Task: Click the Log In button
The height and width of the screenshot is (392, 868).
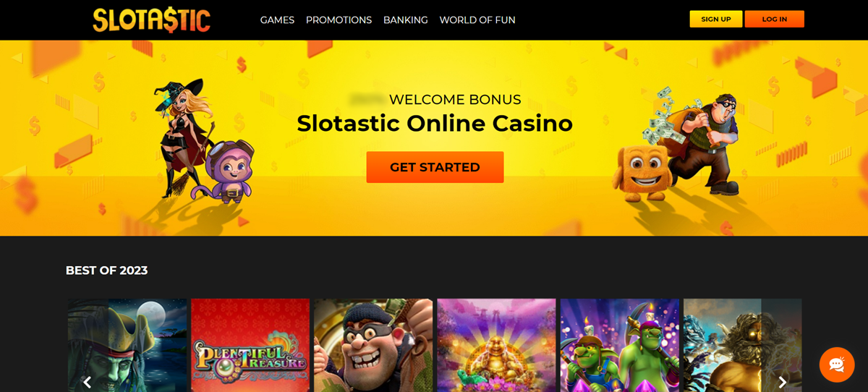Action: [x=774, y=19]
